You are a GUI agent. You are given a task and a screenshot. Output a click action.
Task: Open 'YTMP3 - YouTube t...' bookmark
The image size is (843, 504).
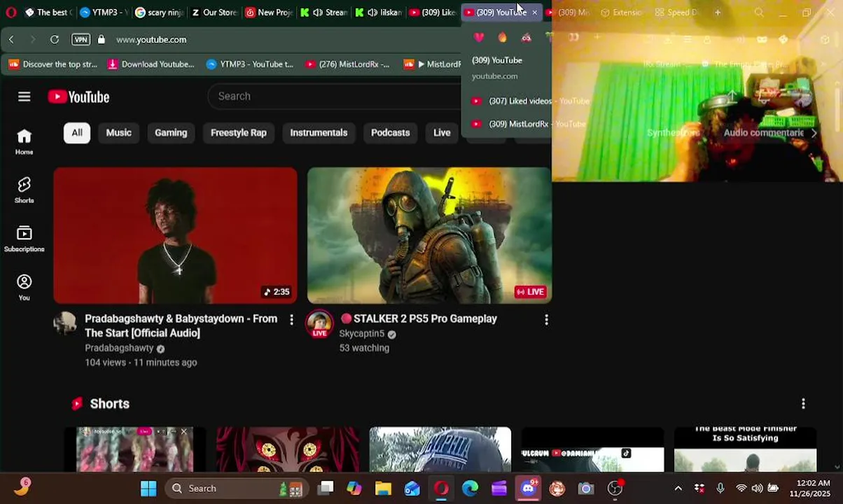click(250, 64)
